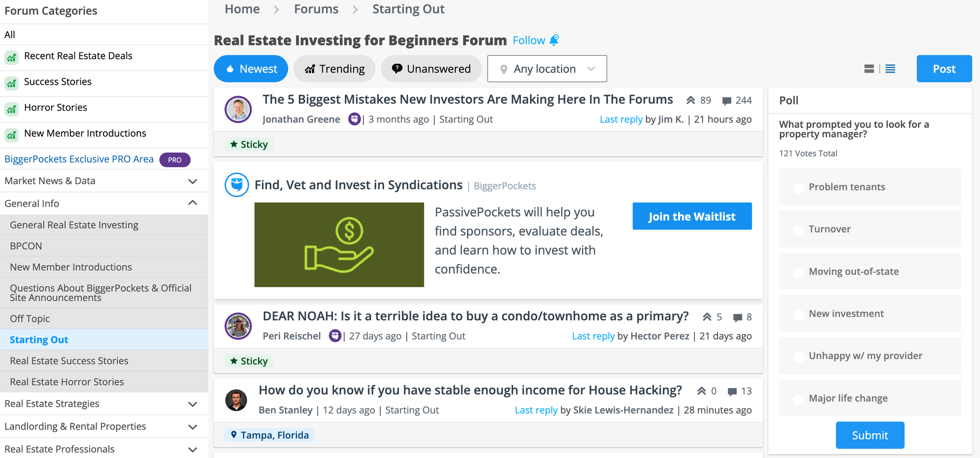Open the Any location dropdown
Viewport: 980px width, 458px height.
coord(546,69)
